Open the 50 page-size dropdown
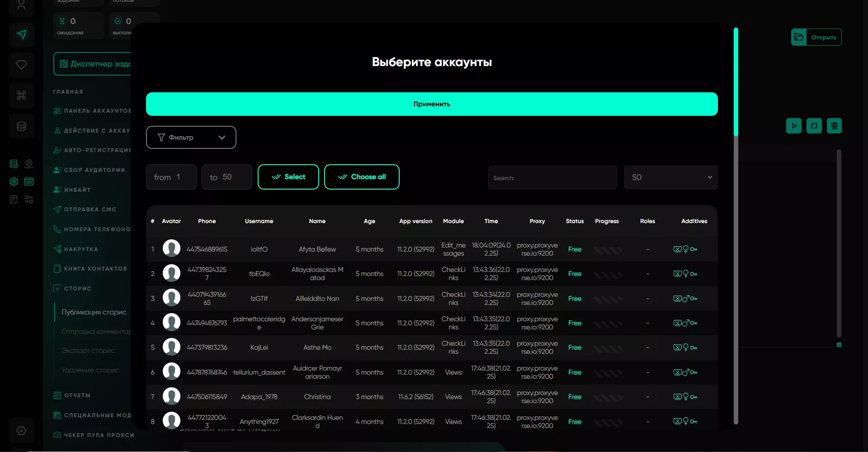The image size is (868, 452). [671, 177]
